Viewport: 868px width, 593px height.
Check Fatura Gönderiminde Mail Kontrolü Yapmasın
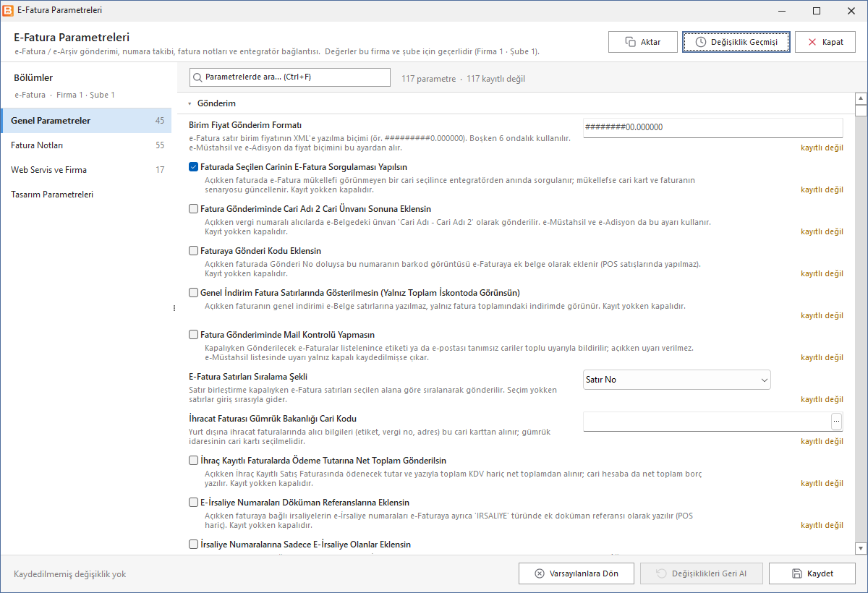click(193, 335)
